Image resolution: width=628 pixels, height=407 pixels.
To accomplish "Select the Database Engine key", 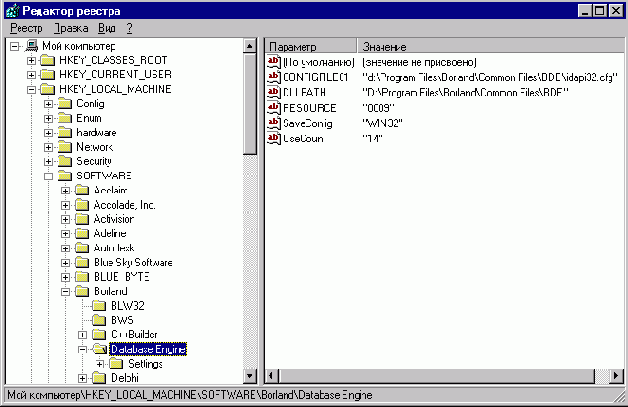I will [148, 349].
